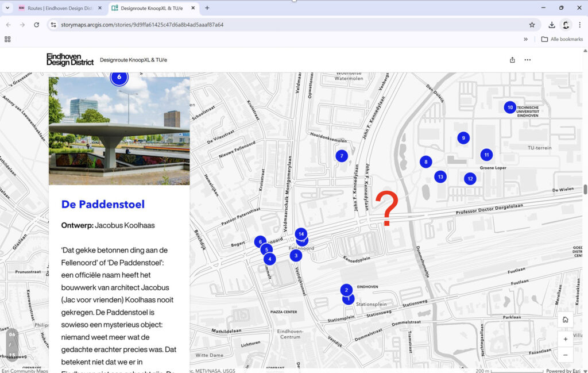Viewport: 588px width, 373px height.
Task: Bookmark this page with the star icon
Action: [532, 25]
